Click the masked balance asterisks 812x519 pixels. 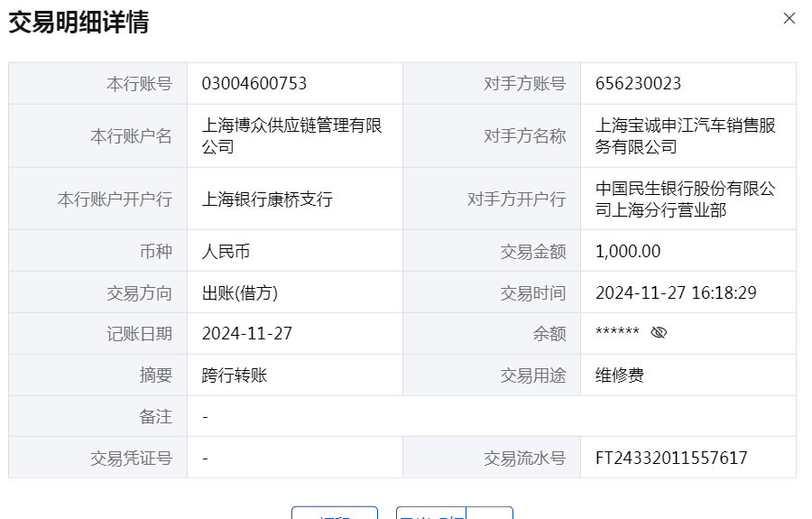(617, 334)
